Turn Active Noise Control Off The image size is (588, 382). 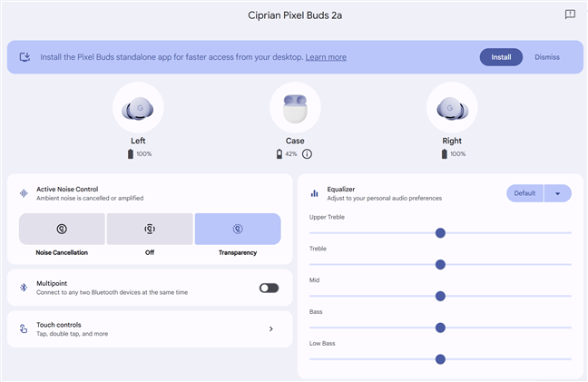pos(150,230)
